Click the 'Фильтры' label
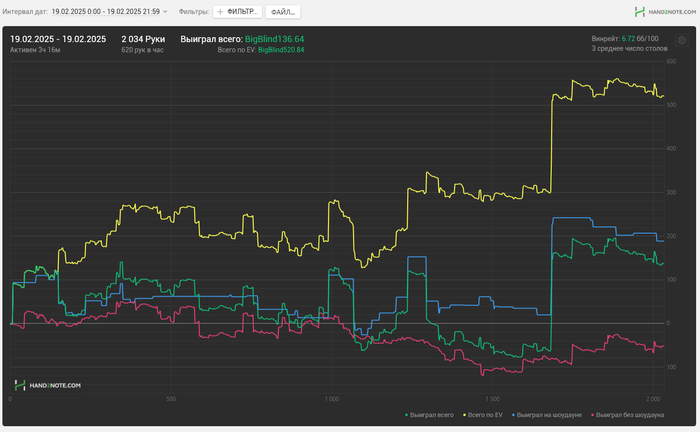The height and width of the screenshot is (432, 700). coord(194,12)
